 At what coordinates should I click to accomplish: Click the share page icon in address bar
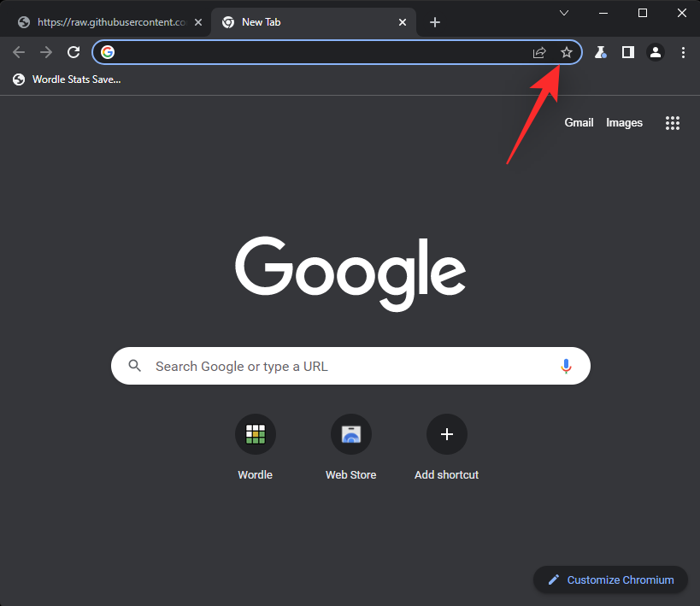tap(539, 53)
